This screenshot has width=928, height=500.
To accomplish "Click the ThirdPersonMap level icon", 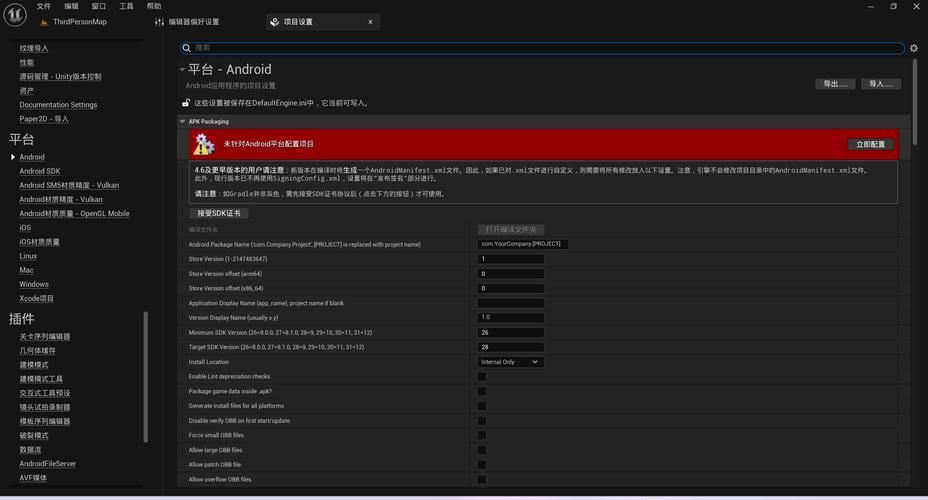I will (44, 22).
